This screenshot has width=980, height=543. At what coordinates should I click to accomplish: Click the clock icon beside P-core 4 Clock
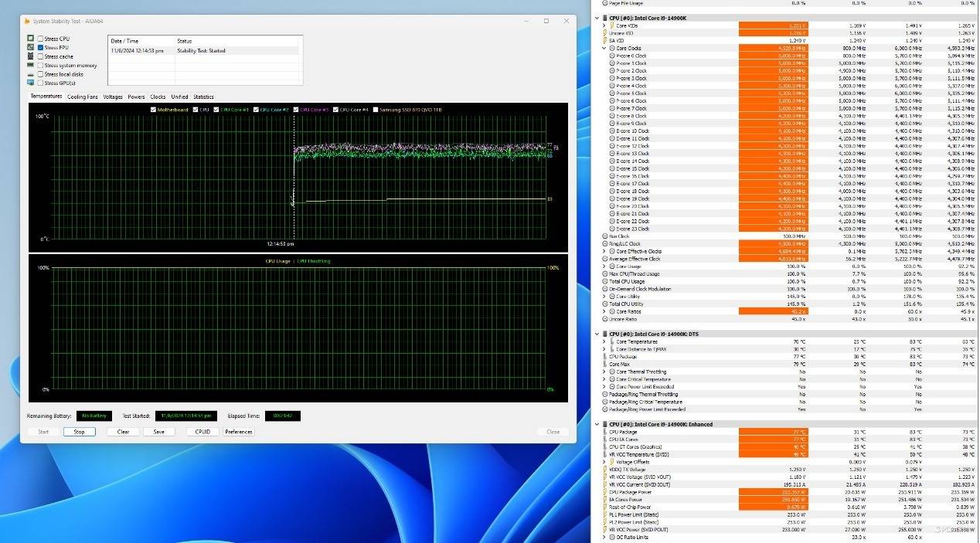pyautogui.click(x=612, y=86)
